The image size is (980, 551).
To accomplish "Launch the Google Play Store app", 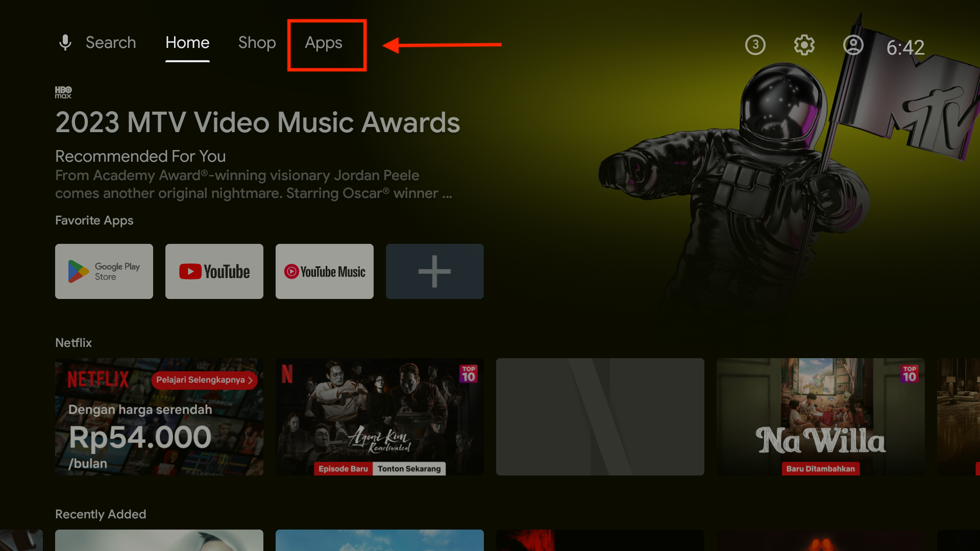I will pyautogui.click(x=104, y=271).
